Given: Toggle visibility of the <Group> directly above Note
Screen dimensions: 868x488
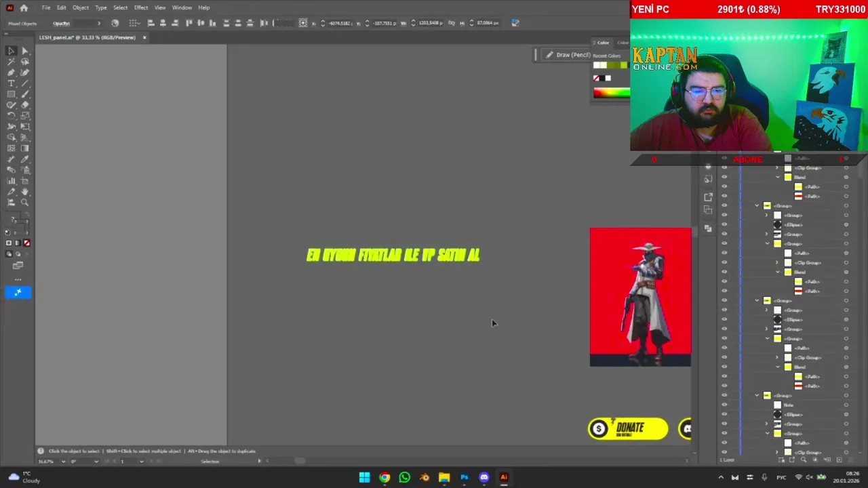Looking at the screenshot, I should (x=724, y=395).
